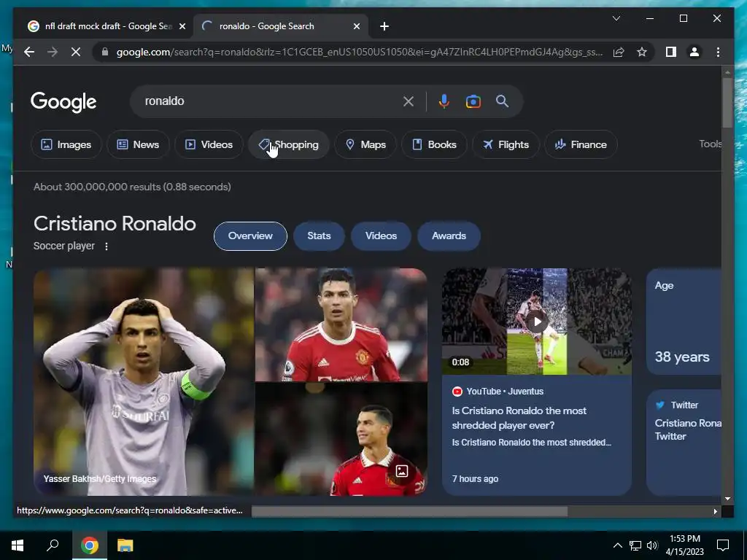
Task: Click the horizontal page scrollbar
Action: [409, 511]
